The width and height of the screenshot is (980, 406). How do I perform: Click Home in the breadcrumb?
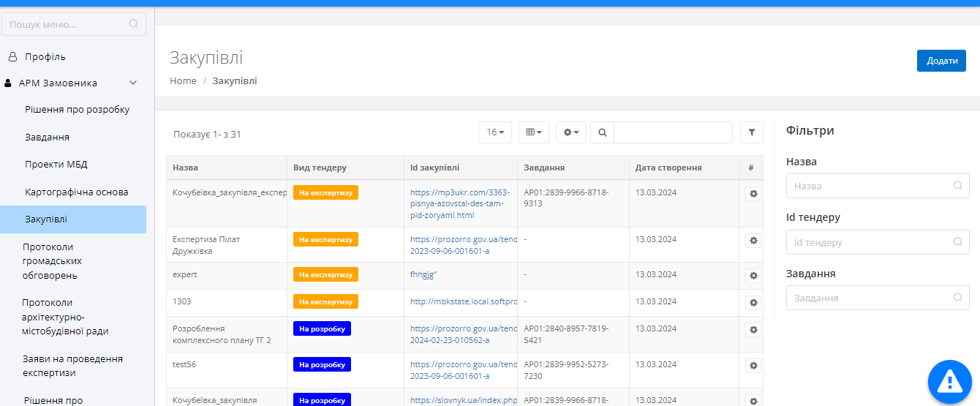click(x=183, y=81)
